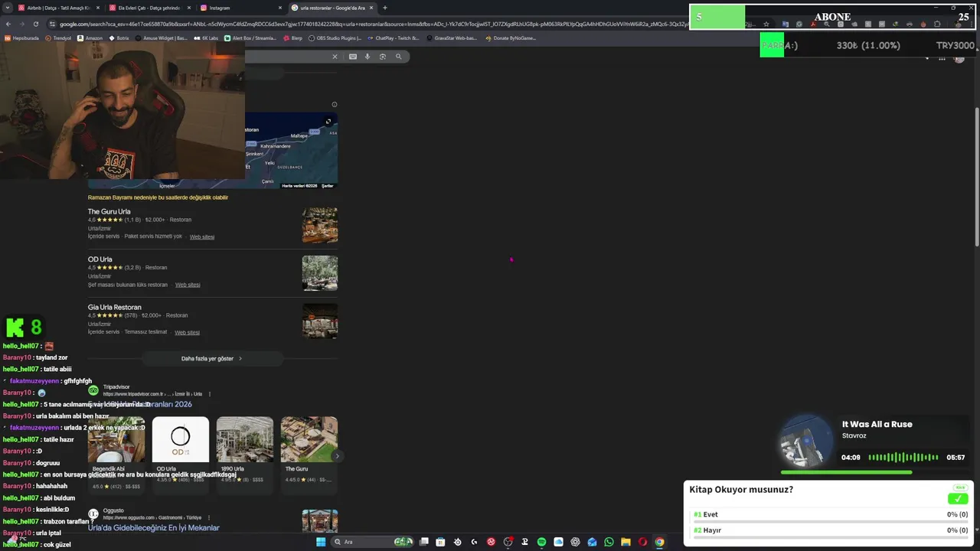Seek the song progress bar under Stavroz
980x551 pixels.
click(872, 472)
